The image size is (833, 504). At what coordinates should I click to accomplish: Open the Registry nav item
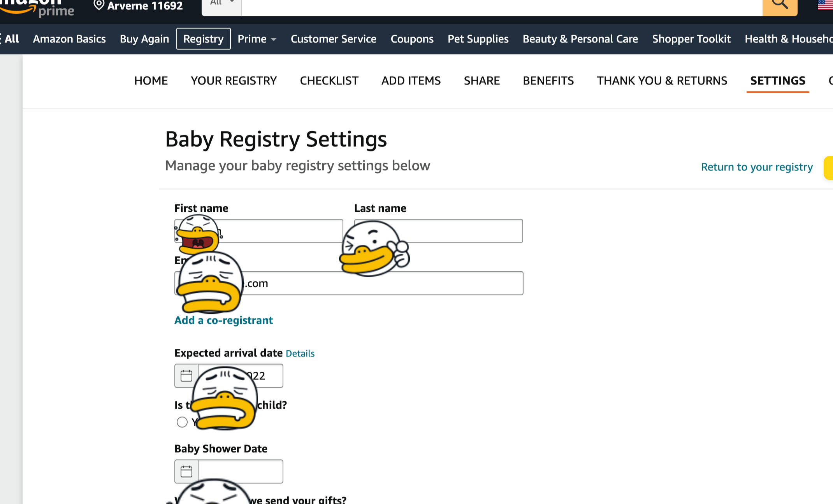tap(204, 39)
